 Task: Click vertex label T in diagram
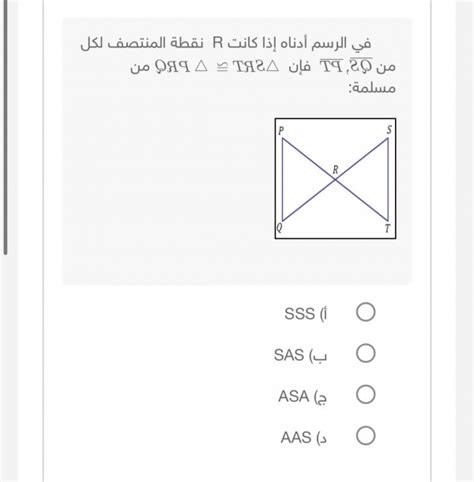click(x=387, y=228)
